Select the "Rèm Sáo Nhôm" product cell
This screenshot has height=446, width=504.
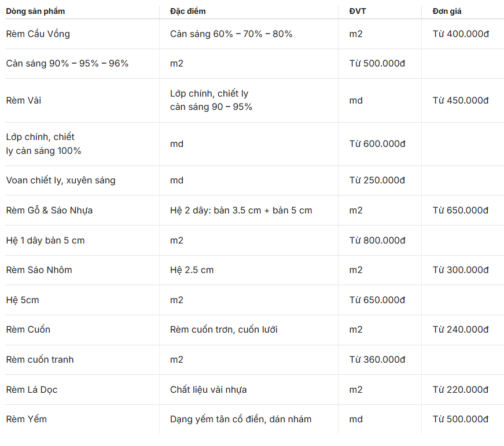coord(39,270)
